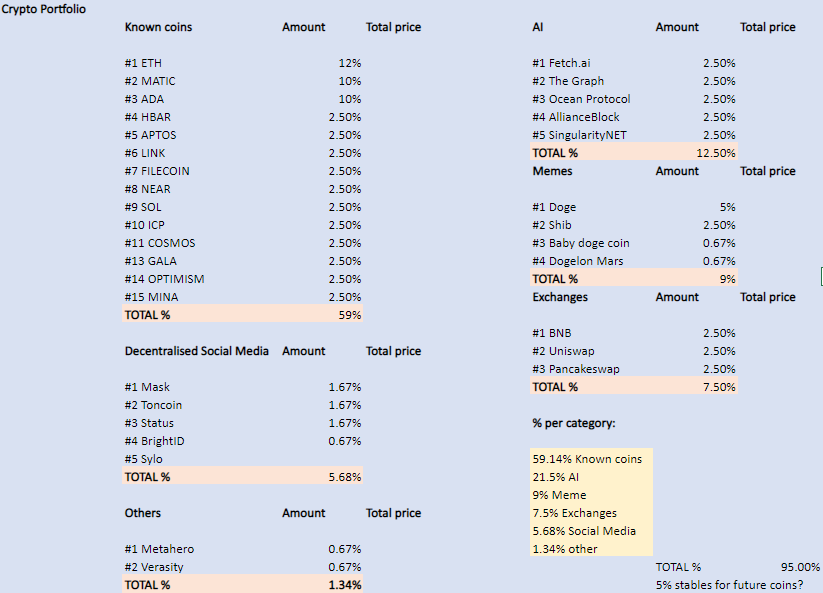This screenshot has width=823, height=593.
Task: Select the "59.14% Known coins" summary cell
Action: pos(587,459)
